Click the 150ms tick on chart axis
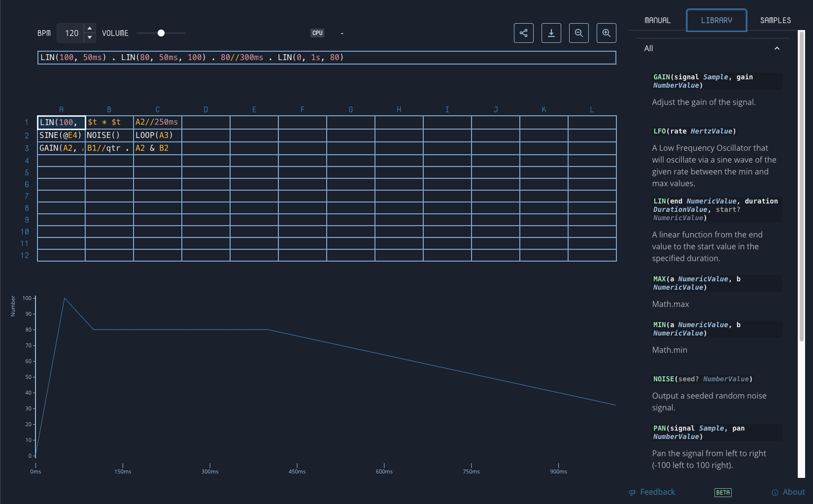 click(x=123, y=471)
